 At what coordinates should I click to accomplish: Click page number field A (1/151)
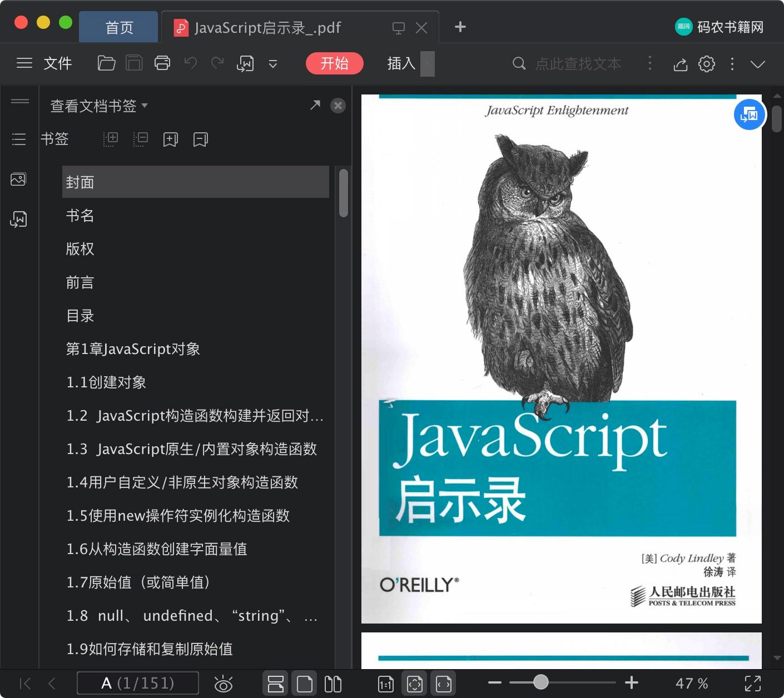[138, 683]
